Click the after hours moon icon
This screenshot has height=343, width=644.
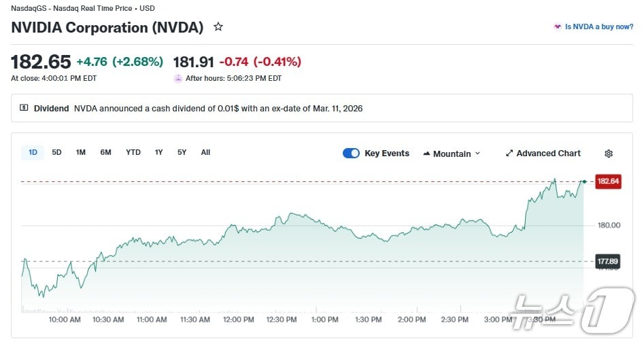tap(178, 78)
